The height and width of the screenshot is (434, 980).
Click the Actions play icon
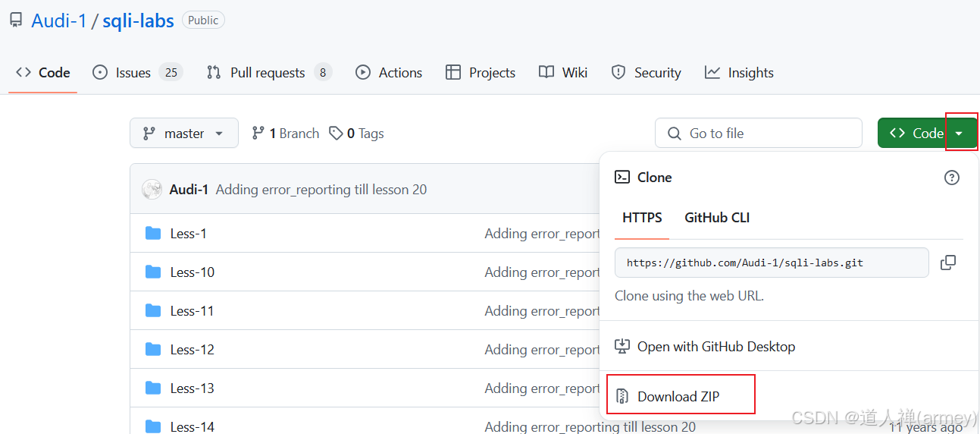[x=363, y=73]
